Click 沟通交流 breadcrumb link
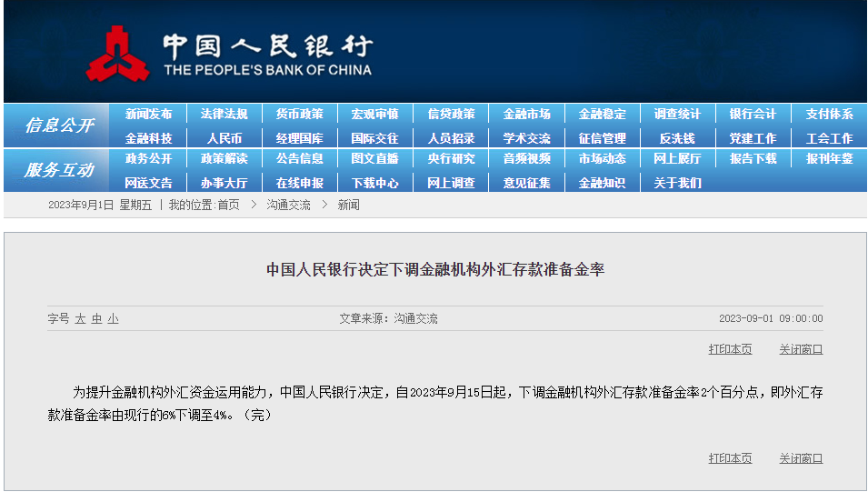 point(288,205)
